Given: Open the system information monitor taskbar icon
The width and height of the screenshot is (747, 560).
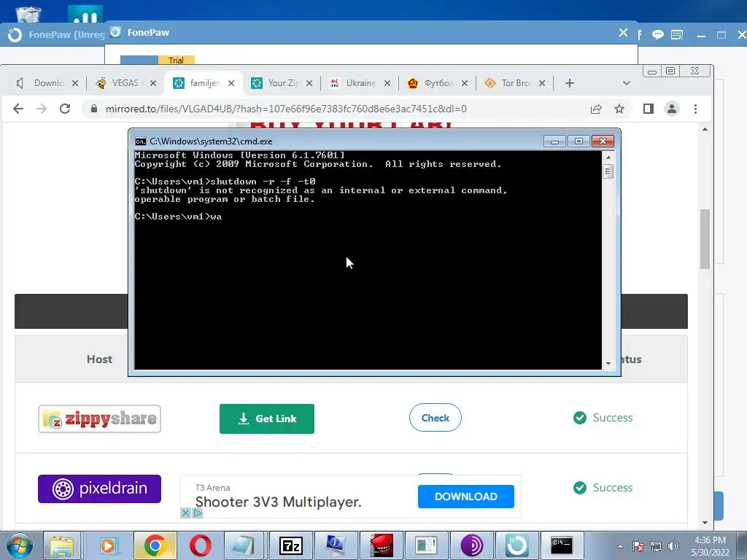Looking at the screenshot, I should [x=336, y=545].
